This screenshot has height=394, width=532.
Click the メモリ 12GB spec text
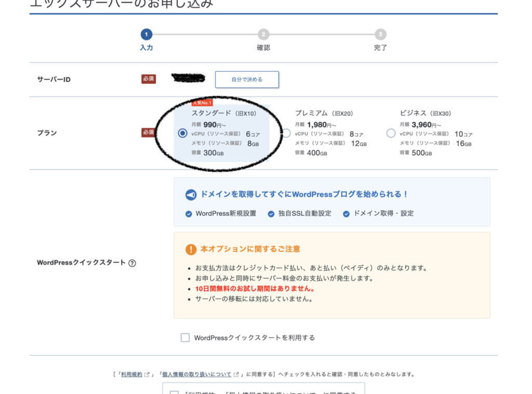(x=331, y=143)
